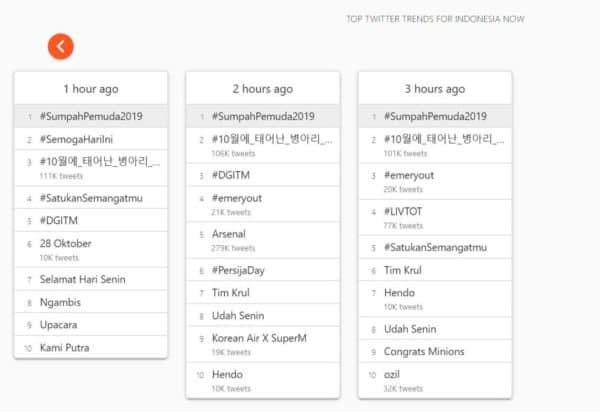Click the ozil trend entry
This screenshot has height=412, width=600.
click(x=394, y=374)
